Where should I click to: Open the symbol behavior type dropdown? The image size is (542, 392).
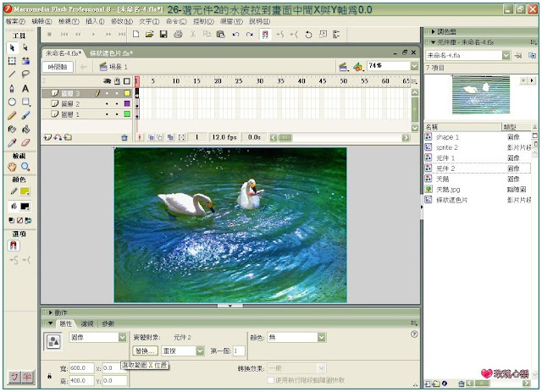122,337
